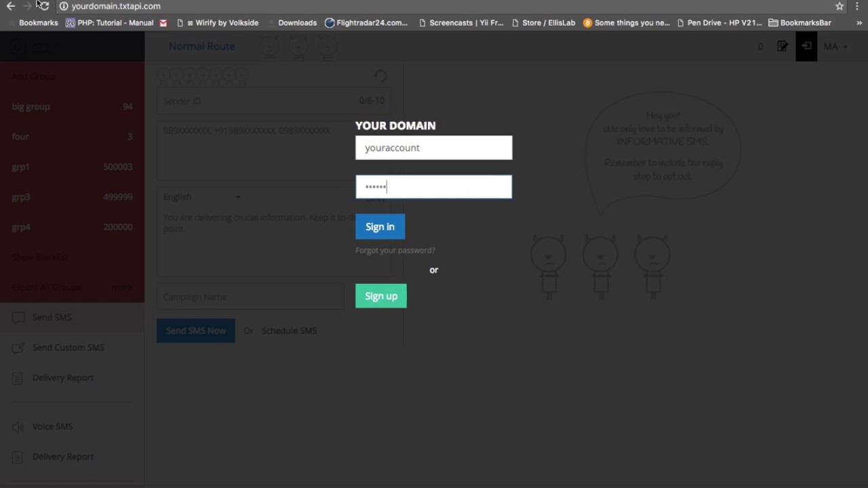868x488 pixels.
Task: Select the big group entry in the sidebar
Action: pyautogui.click(x=72, y=106)
